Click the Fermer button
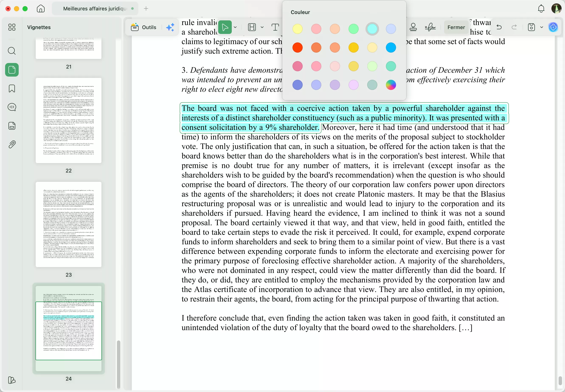Screen dimensions: 565x392 coord(456,27)
